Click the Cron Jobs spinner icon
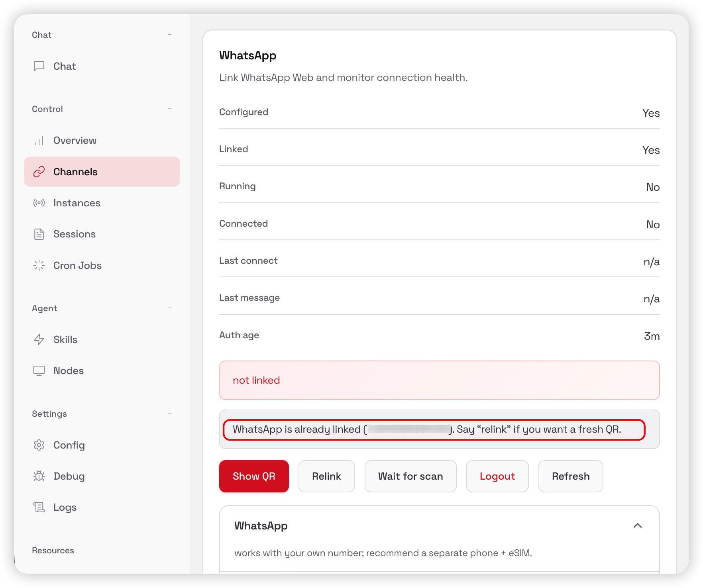The width and height of the screenshot is (703, 588). coord(39,265)
